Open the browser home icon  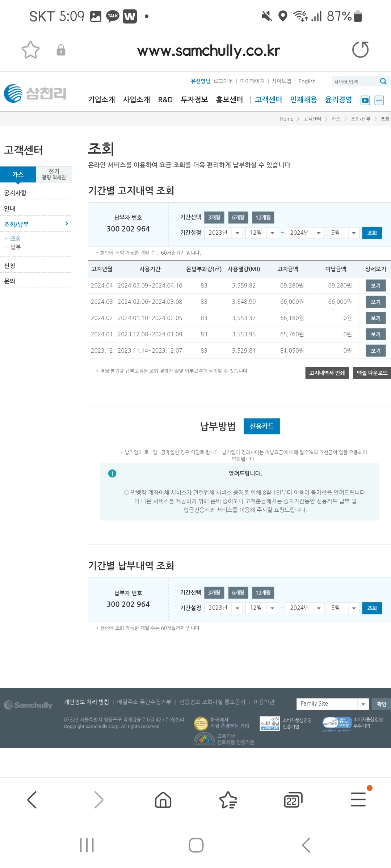click(163, 800)
